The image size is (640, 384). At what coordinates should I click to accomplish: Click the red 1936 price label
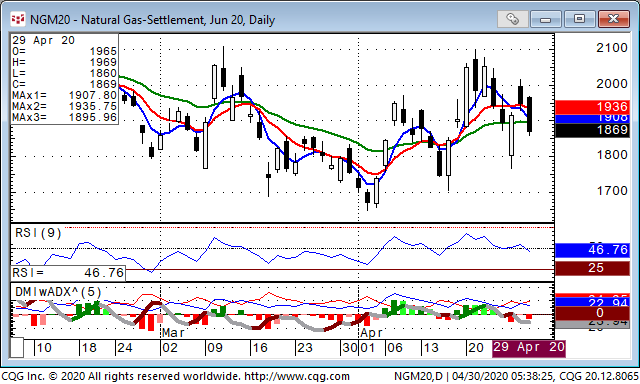click(592, 107)
